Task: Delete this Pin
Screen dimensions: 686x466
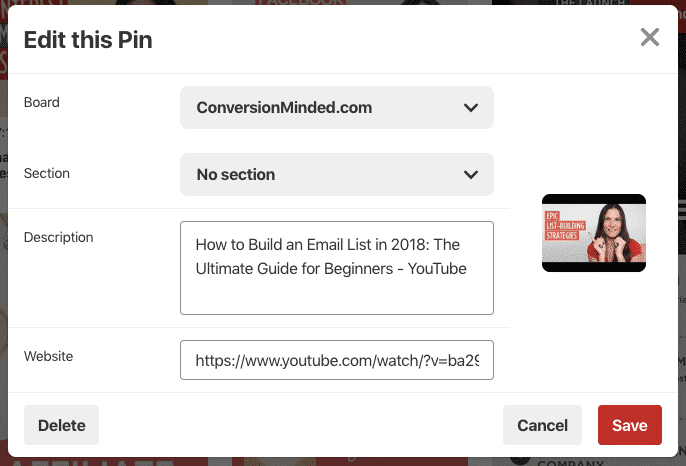Action: coord(62,425)
